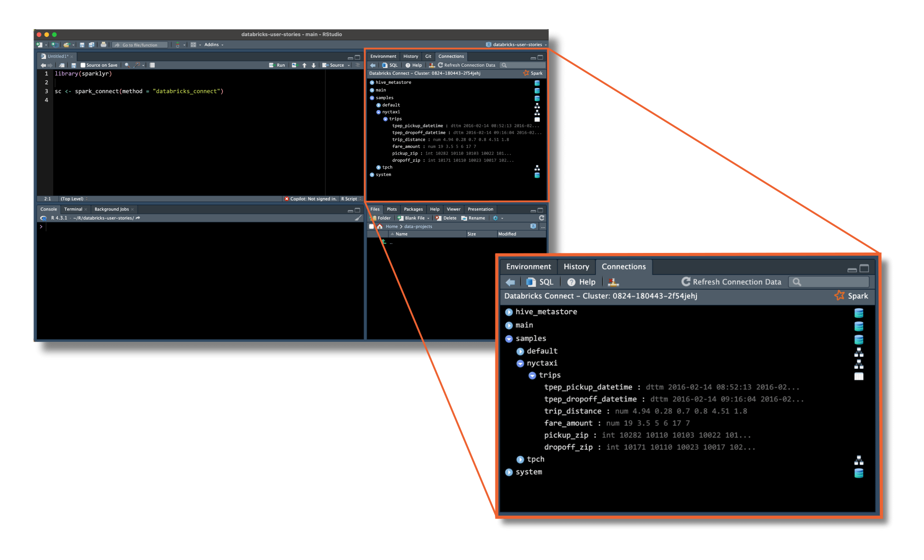
Task: Open the Files pane gear More menu
Action: click(498, 218)
